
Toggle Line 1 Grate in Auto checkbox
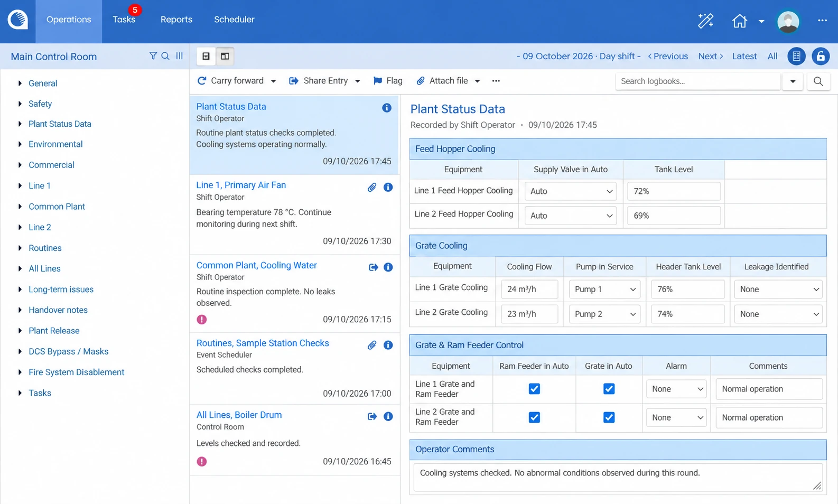pos(609,389)
